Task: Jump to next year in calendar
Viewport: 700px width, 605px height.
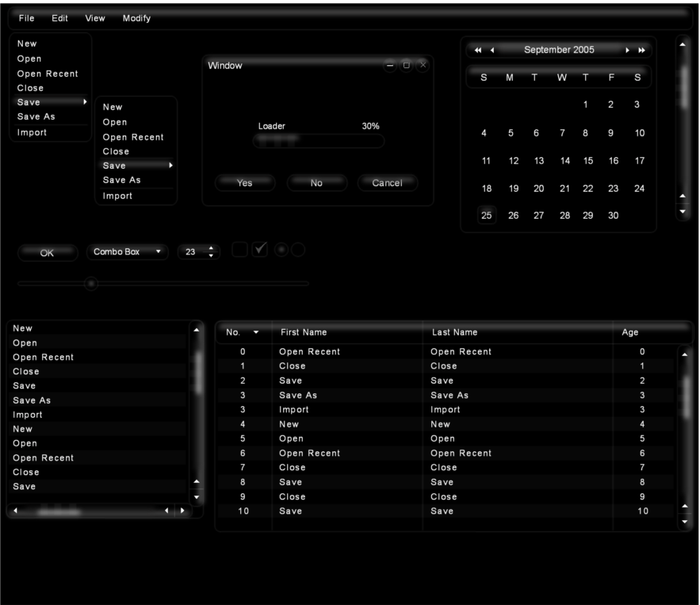Action: tap(641, 50)
